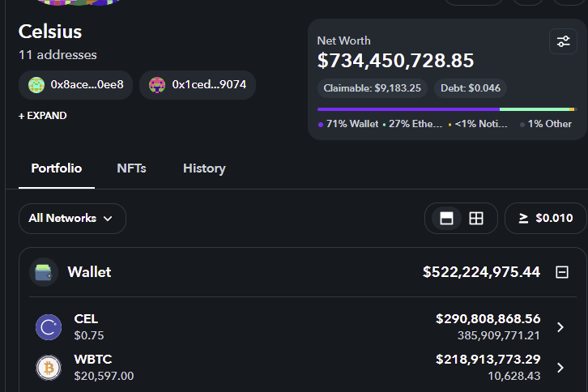This screenshot has width=588, height=392.
Task: Click the WBTC value $218,913,773.29
Action: (x=488, y=360)
